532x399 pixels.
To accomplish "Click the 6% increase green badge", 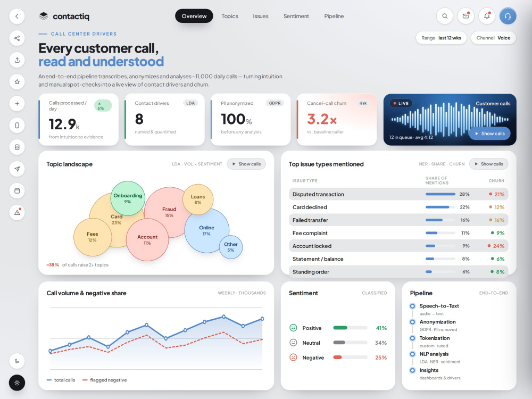I will 103,105.
